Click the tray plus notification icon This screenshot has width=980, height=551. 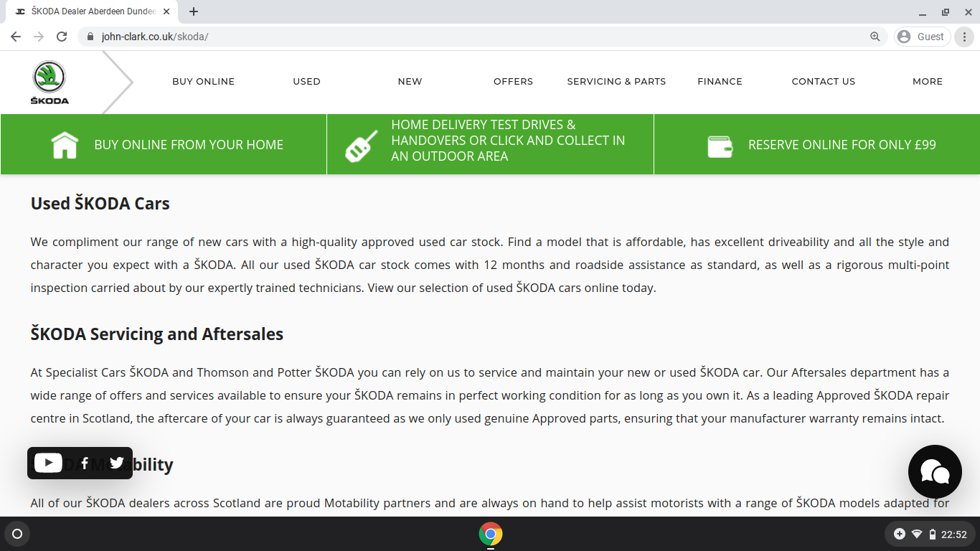tap(900, 534)
